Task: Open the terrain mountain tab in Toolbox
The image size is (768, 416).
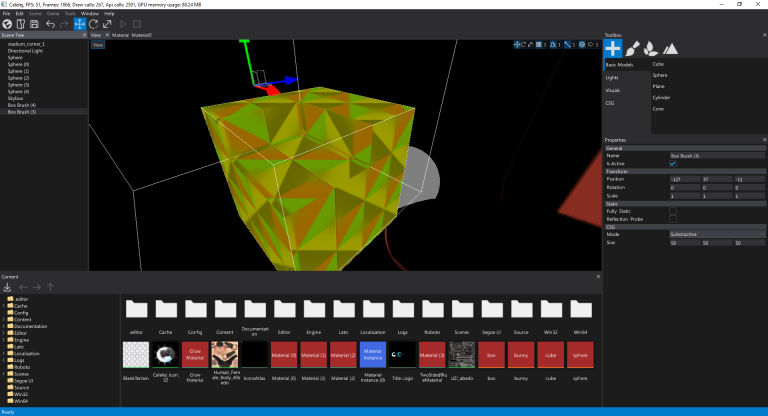Action: click(x=669, y=48)
